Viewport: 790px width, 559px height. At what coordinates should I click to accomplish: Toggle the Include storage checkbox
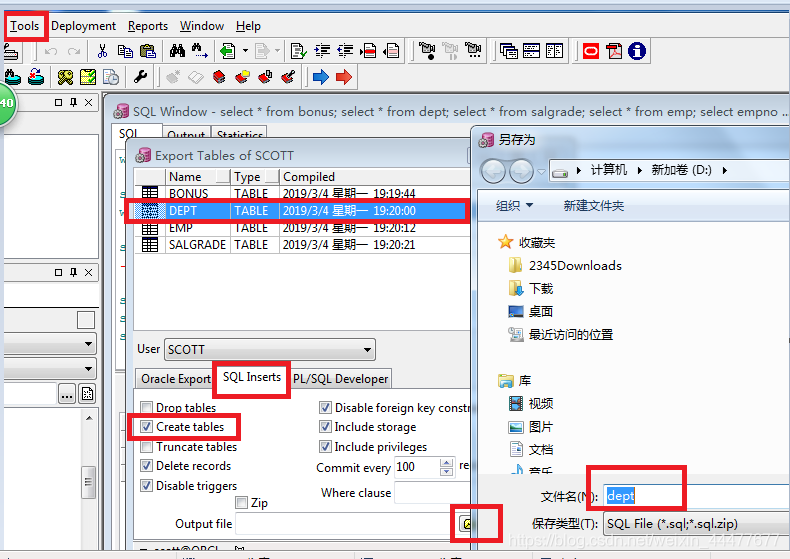point(325,427)
